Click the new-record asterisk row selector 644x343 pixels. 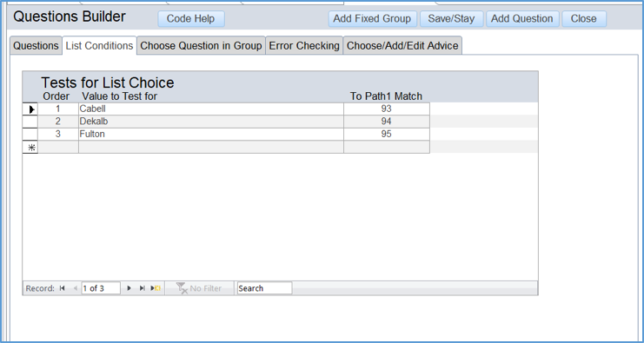(30, 147)
